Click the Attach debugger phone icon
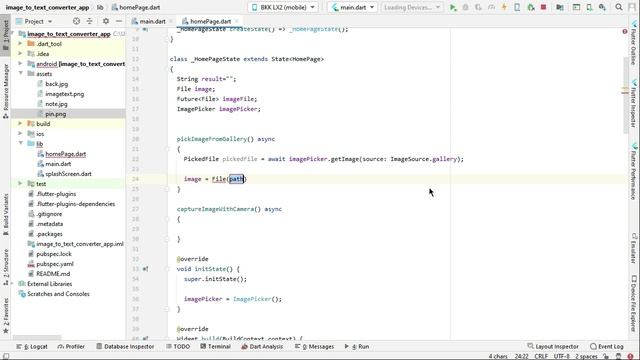The image size is (640, 360). click(517, 7)
